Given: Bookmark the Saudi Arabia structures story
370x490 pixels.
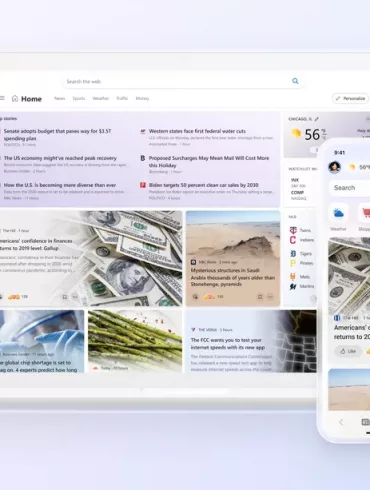Looking at the screenshot, I should (x=260, y=296).
